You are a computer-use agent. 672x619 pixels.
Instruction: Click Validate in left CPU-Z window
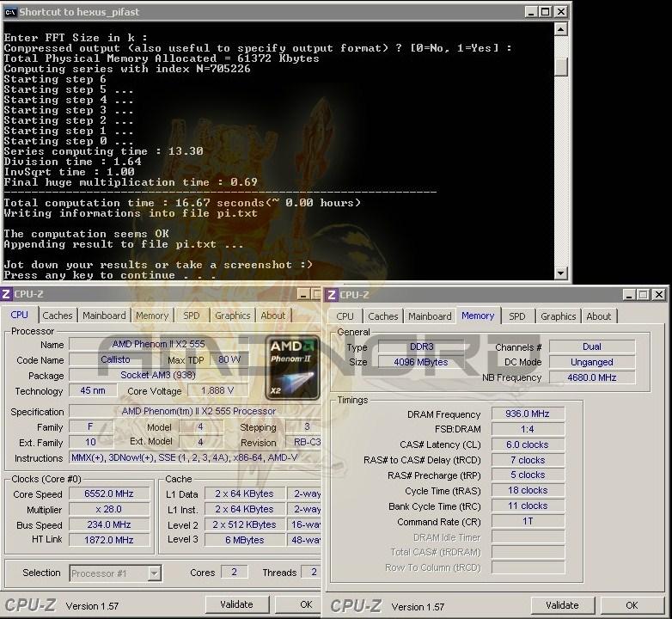[236, 604]
